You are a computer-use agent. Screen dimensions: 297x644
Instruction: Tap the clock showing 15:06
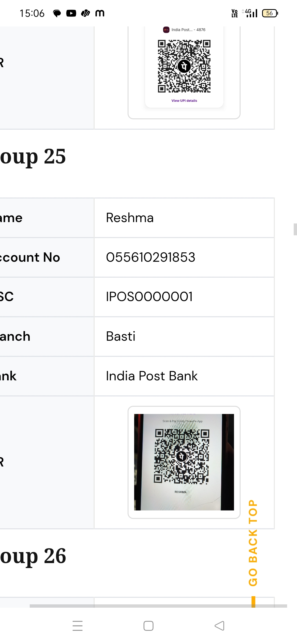pyautogui.click(x=32, y=13)
